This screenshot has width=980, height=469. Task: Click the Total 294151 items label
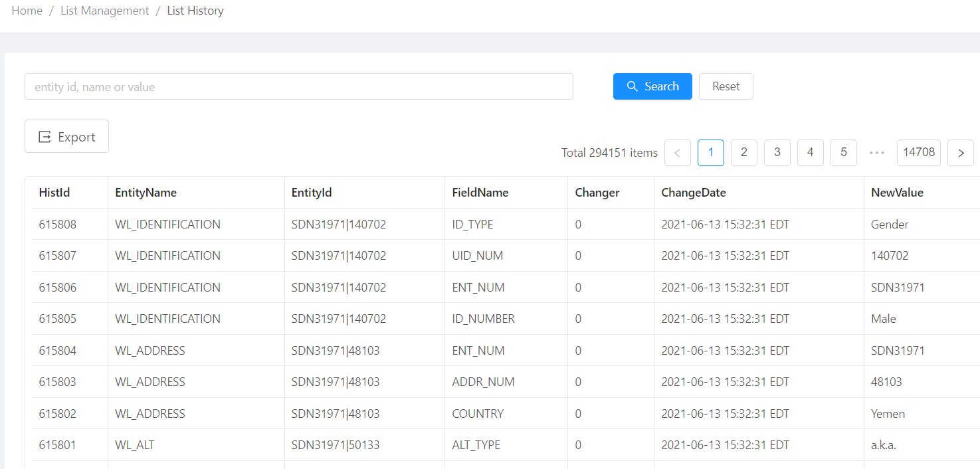pyautogui.click(x=609, y=153)
